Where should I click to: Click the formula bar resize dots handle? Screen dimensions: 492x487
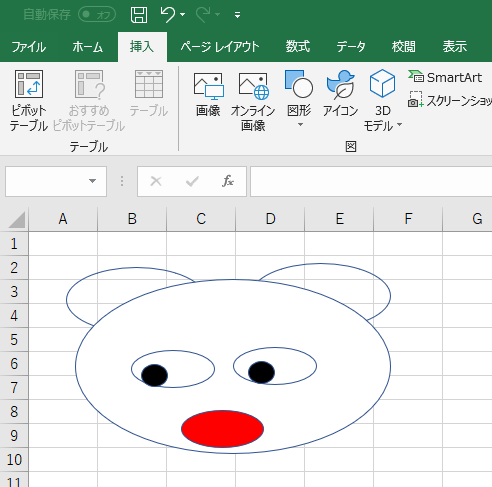[122, 181]
